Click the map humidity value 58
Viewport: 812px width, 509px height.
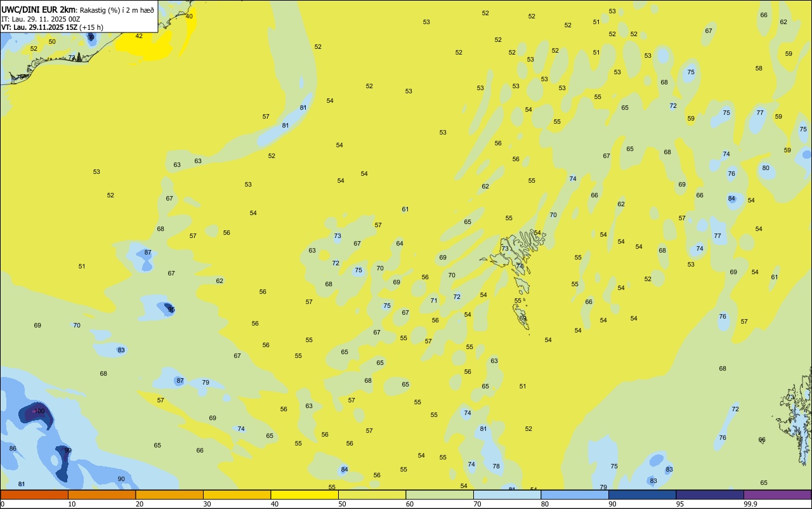759,69
